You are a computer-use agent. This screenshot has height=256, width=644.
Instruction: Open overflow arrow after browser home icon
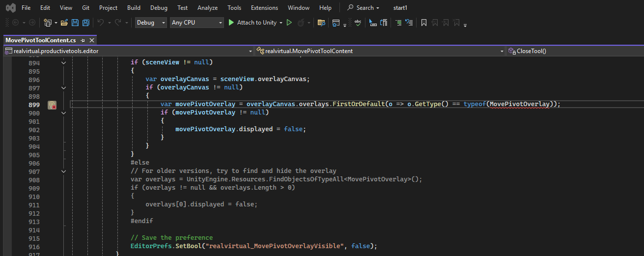click(x=345, y=25)
